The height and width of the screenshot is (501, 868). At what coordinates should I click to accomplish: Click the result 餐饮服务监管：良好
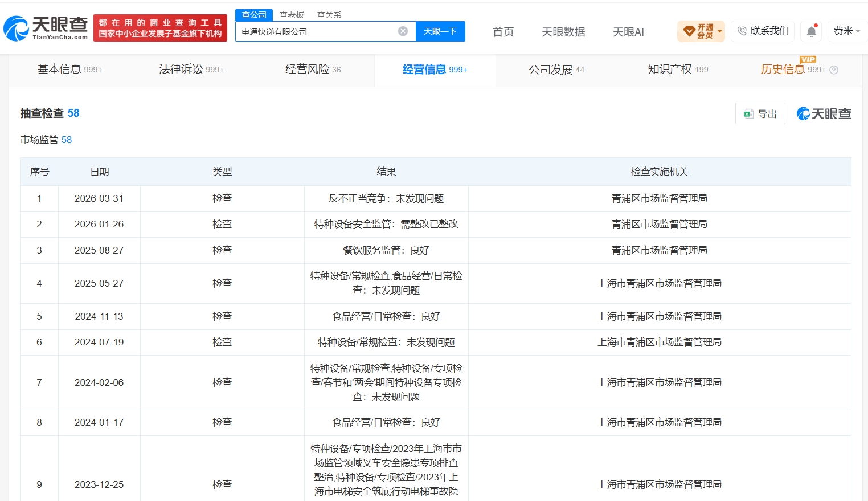click(x=386, y=250)
